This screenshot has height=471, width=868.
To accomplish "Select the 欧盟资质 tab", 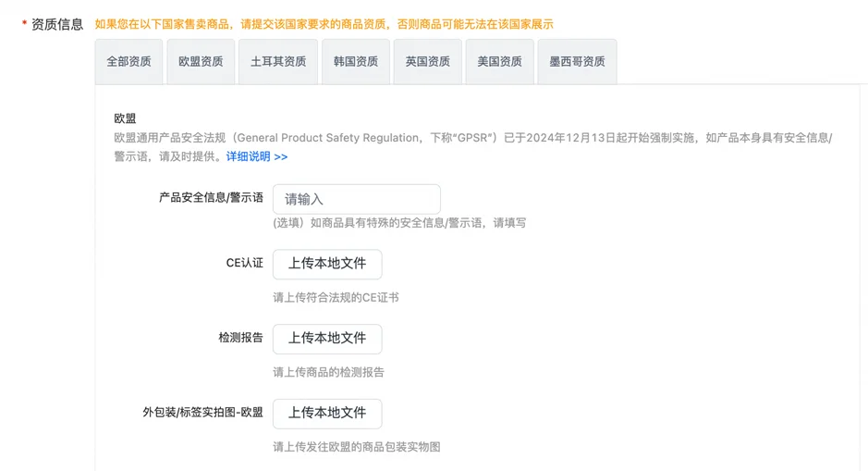I will point(201,62).
